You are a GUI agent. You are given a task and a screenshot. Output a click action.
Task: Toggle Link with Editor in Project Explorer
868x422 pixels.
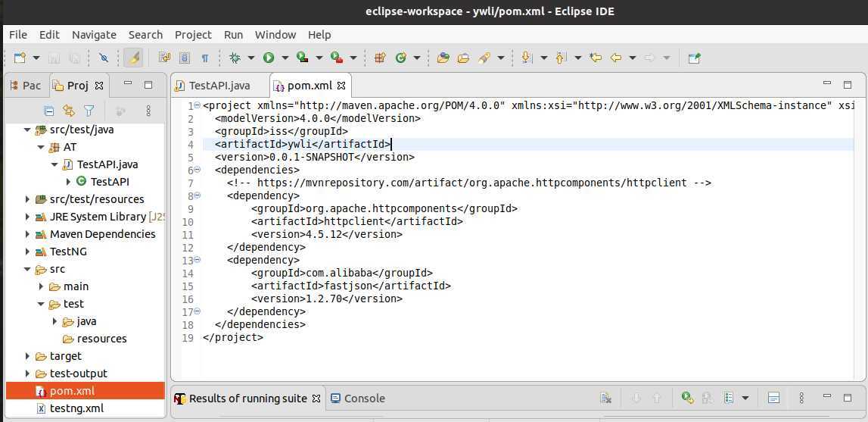pos(69,111)
